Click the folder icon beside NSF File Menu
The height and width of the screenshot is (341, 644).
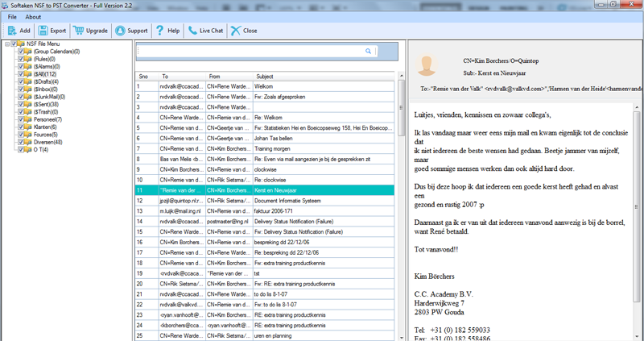(x=21, y=44)
